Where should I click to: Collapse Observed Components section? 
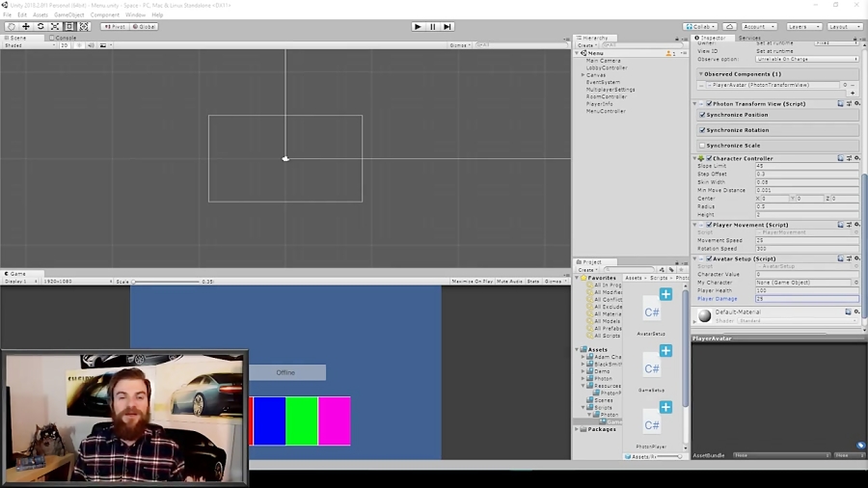click(x=701, y=73)
